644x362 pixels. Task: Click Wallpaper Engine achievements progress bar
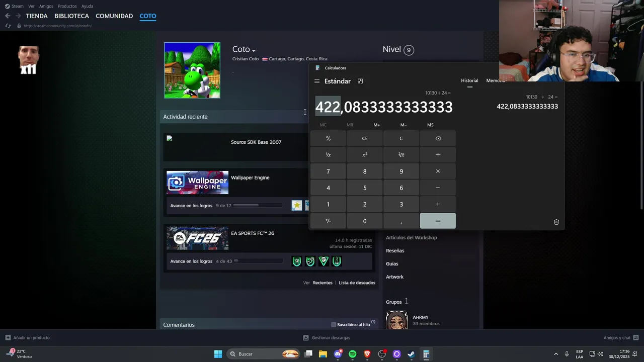[x=258, y=205]
